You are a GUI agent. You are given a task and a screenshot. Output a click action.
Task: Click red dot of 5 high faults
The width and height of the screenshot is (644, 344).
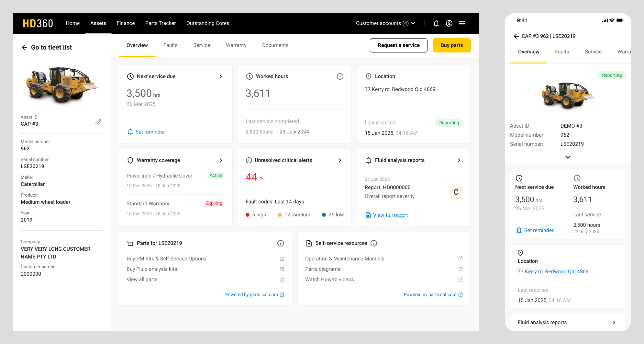pyautogui.click(x=248, y=215)
